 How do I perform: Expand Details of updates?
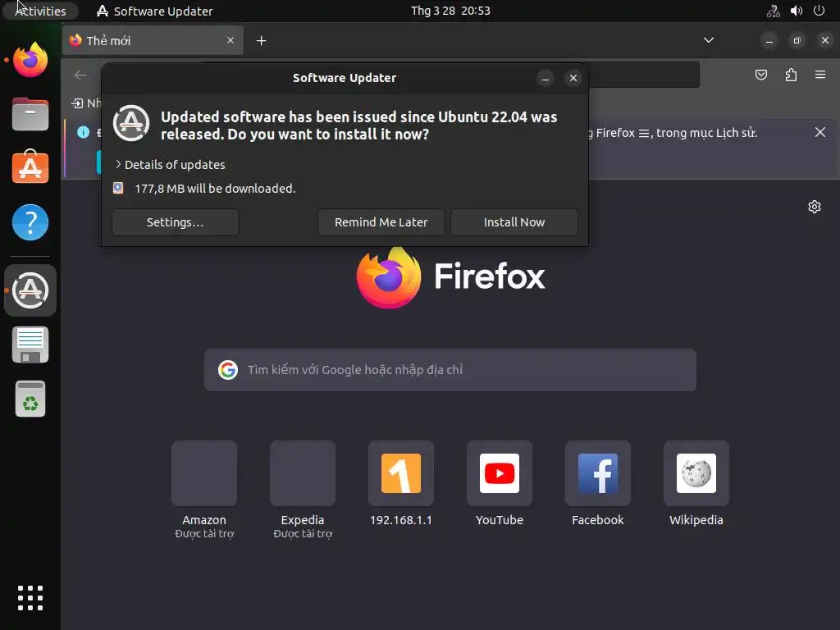click(x=171, y=164)
